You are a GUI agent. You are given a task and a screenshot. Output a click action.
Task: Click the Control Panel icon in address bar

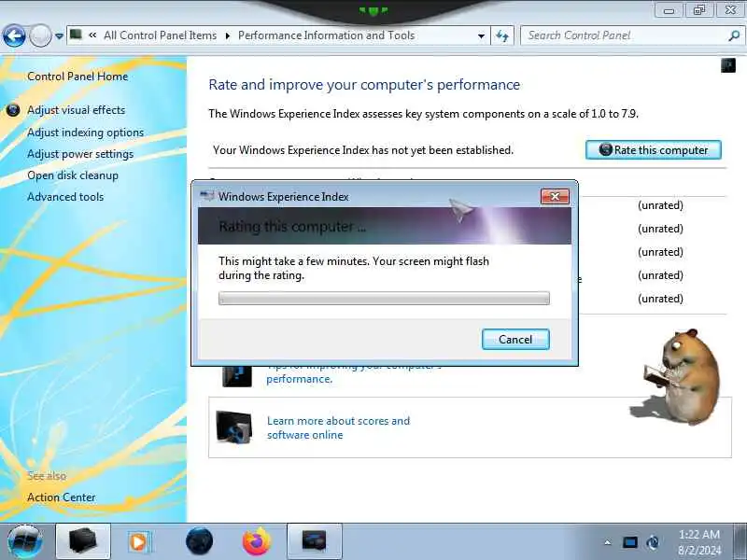tap(76, 35)
